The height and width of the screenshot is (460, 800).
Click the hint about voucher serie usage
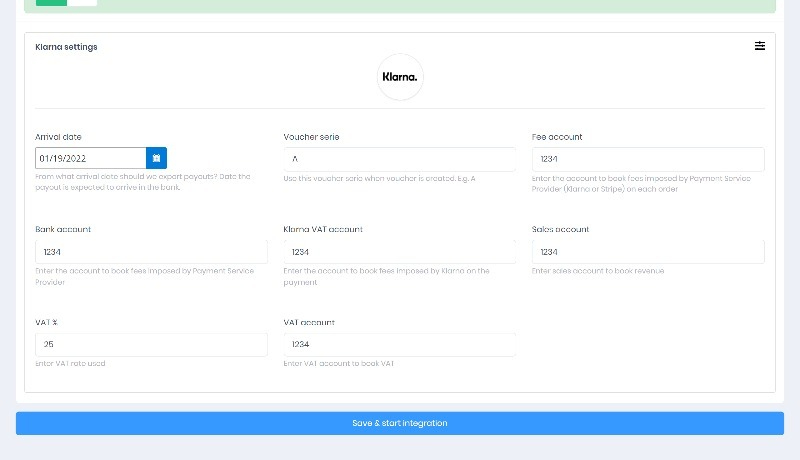(379, 178)
